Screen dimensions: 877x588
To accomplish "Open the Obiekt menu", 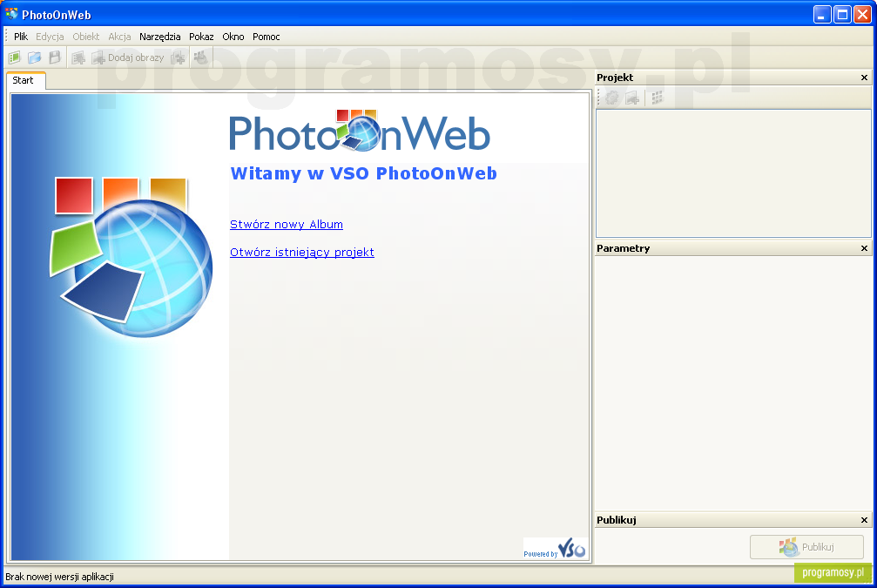I will point(86,37).
